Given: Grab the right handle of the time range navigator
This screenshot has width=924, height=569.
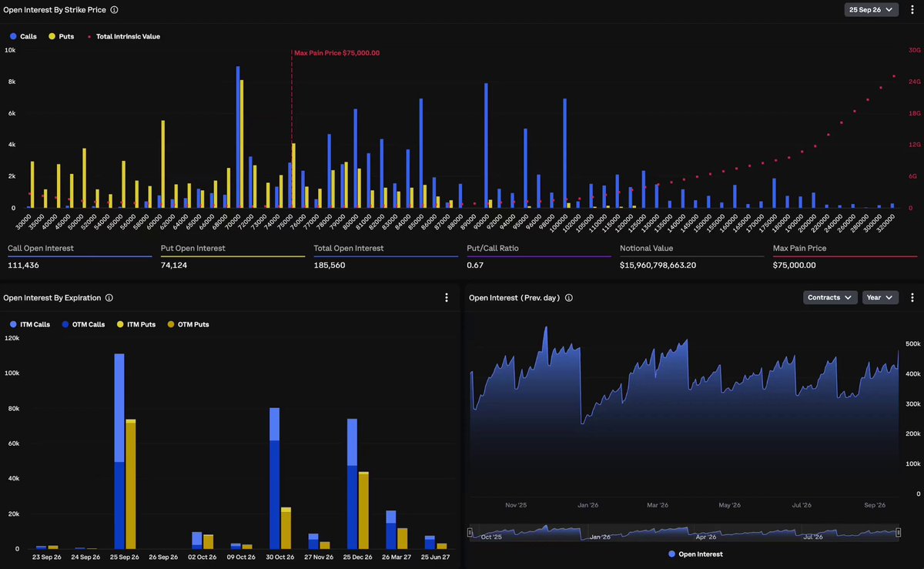Looking at the screenshot, I should (x=899, y=532).
